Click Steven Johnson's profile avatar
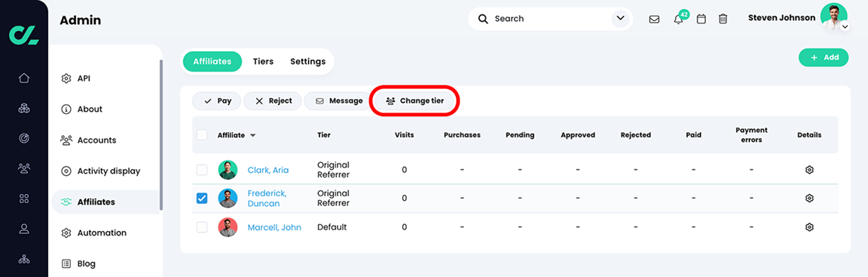 833,17
